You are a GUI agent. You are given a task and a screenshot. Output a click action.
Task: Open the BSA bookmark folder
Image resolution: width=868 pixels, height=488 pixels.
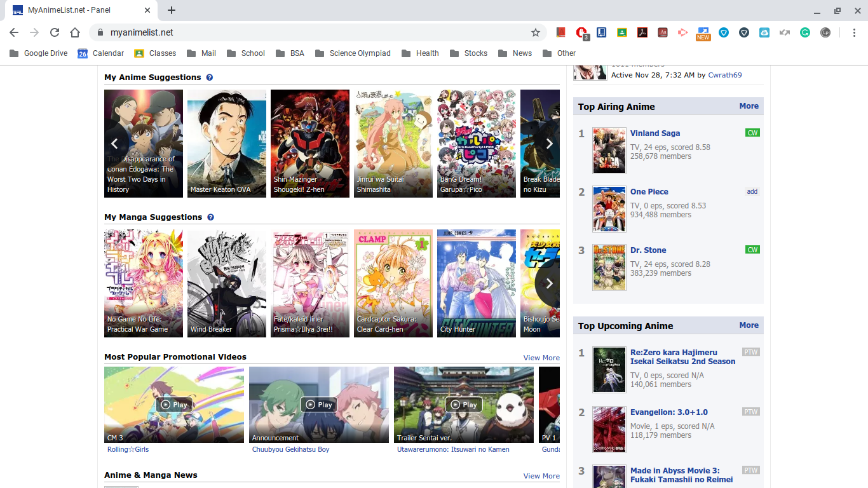click(x=290, y=53)
